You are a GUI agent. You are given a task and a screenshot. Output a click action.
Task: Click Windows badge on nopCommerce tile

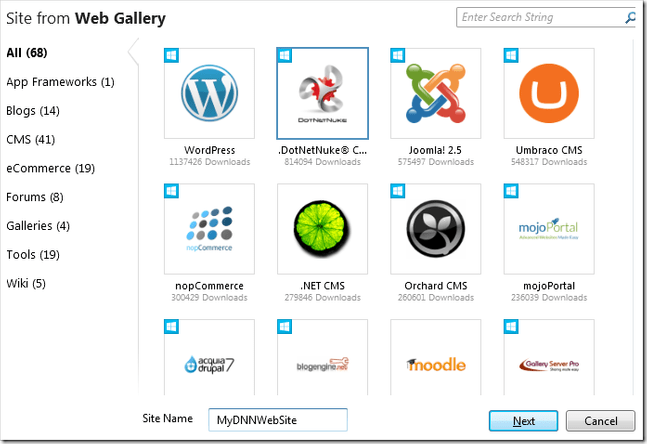pos(171,191)
